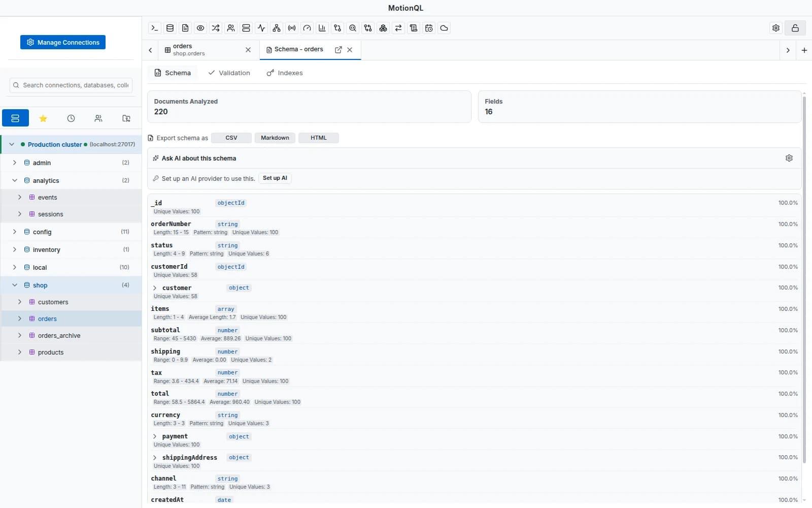Click the calendar clock scheduler icon
This screenshot has height=508, width=812.
tap(429, 28)
